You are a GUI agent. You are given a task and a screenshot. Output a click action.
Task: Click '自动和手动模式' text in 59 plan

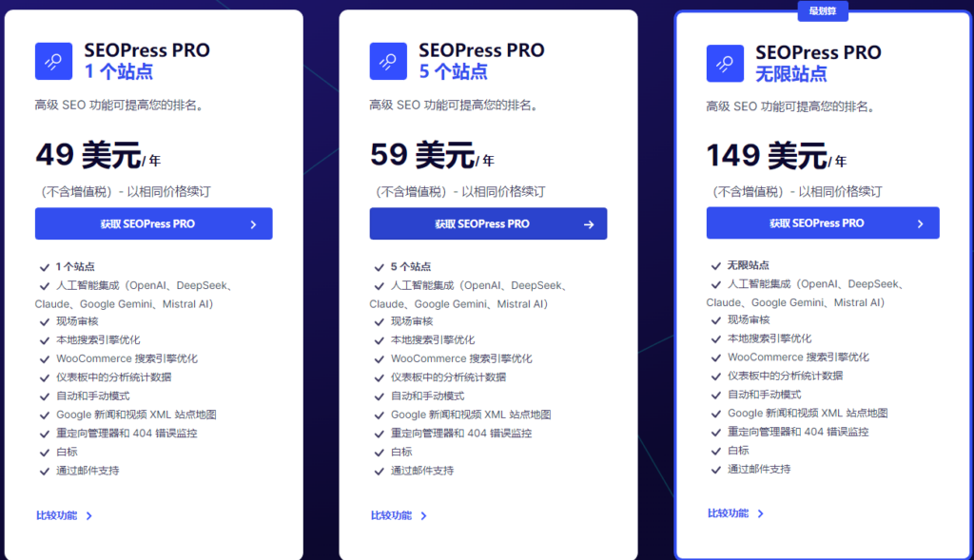click(x=427, y=396)
